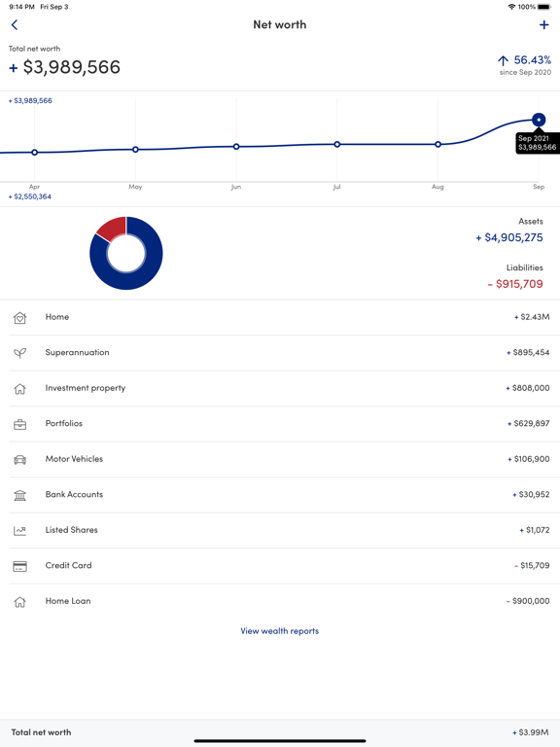Click the Net worth page title
The height and width of the screenshot is (747, 560).
tap(280, 24)
